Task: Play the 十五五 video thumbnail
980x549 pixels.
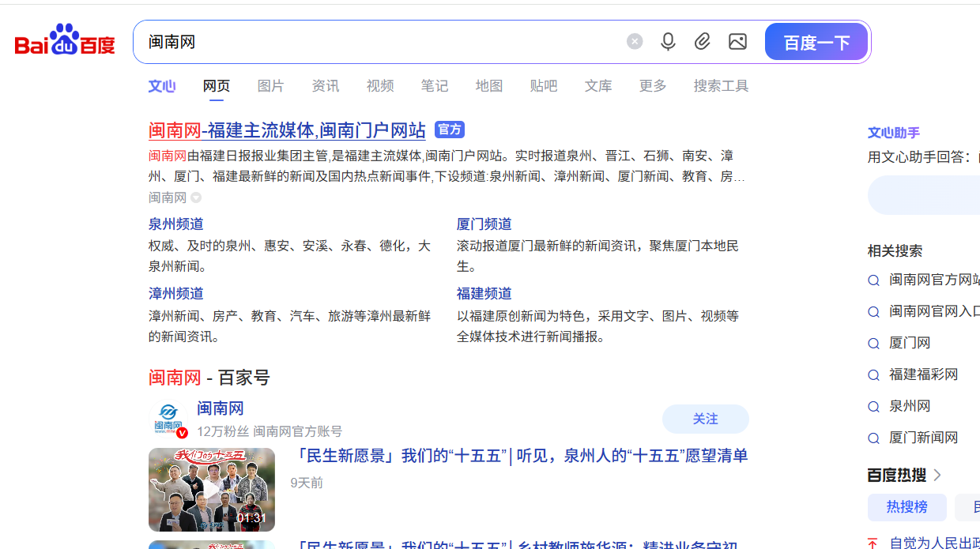Action: (211, 489)
